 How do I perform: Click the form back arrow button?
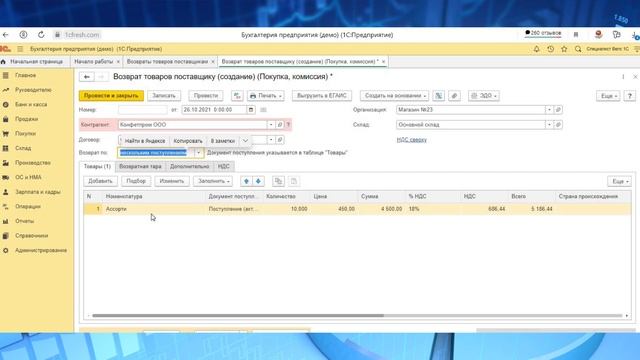point(87,77)
